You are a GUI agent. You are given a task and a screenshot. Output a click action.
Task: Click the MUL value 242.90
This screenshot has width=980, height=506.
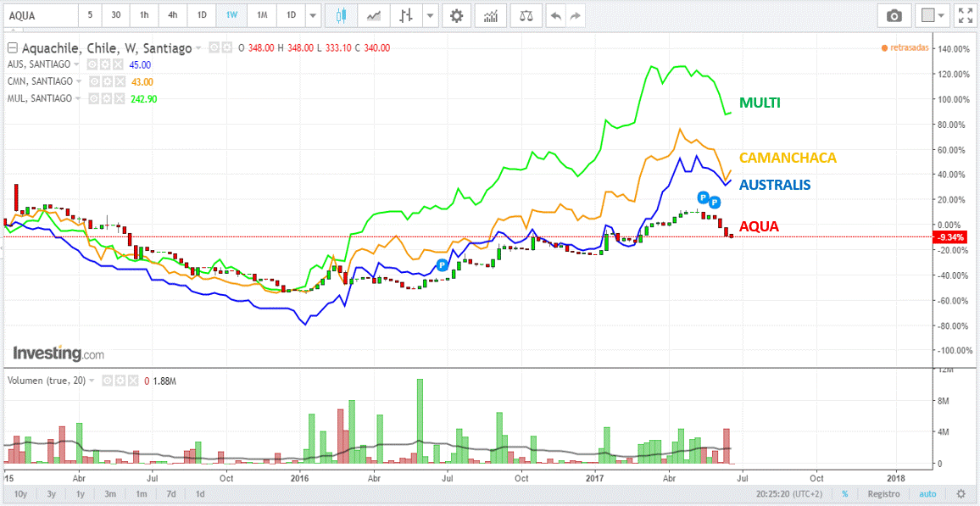pos(144,98)
